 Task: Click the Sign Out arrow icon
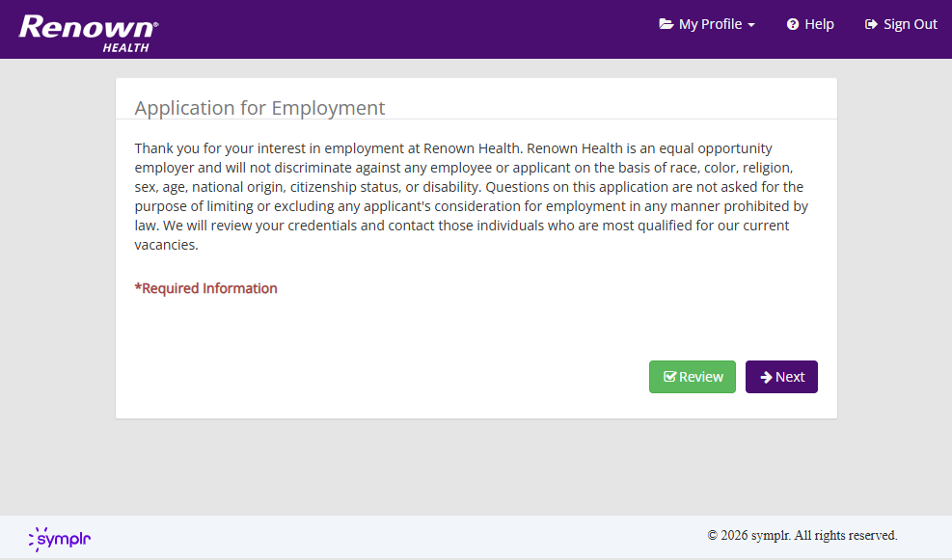(871, 24)
